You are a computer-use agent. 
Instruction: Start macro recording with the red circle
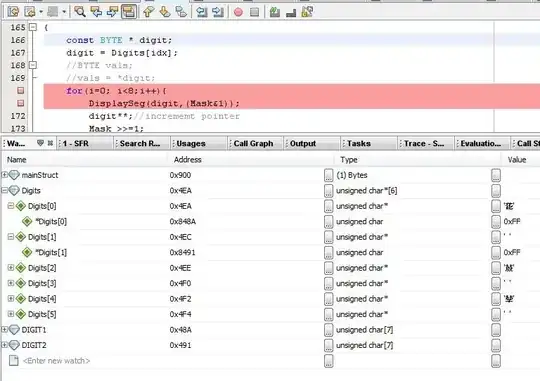(x=238, y=12)
